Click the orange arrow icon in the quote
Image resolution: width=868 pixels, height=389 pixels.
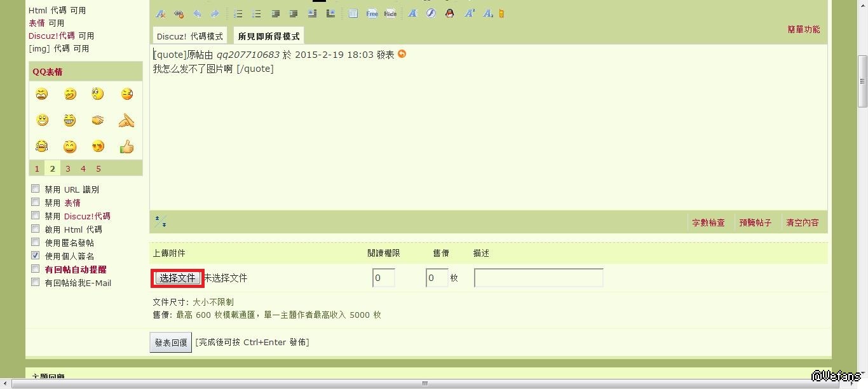tap(402, 54)
